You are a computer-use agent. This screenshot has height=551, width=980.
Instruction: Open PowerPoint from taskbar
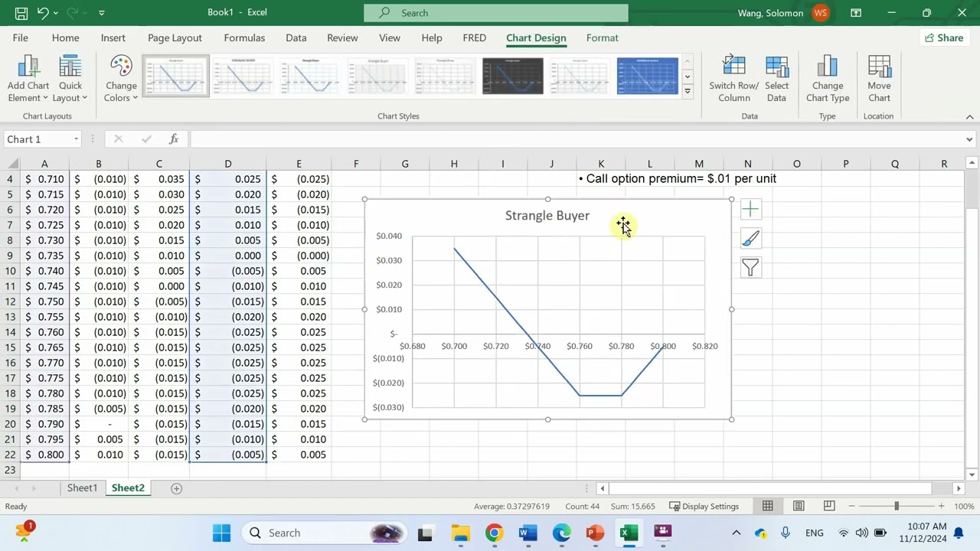(x=595, y=533)
